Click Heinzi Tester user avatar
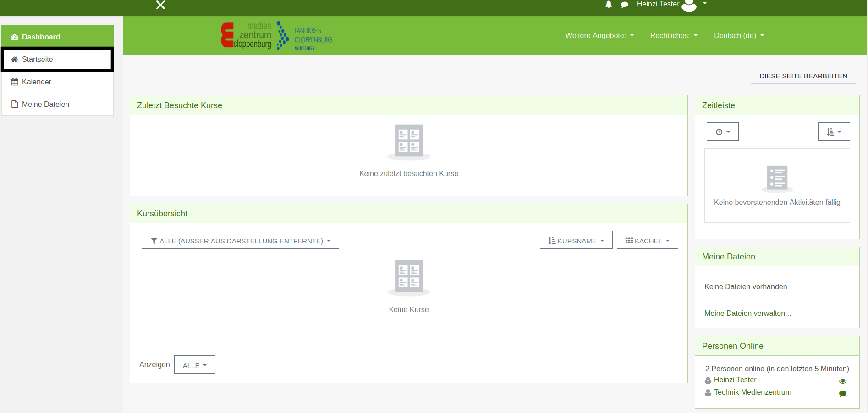Viewport: 868px width, 413px height. (689, 5)
